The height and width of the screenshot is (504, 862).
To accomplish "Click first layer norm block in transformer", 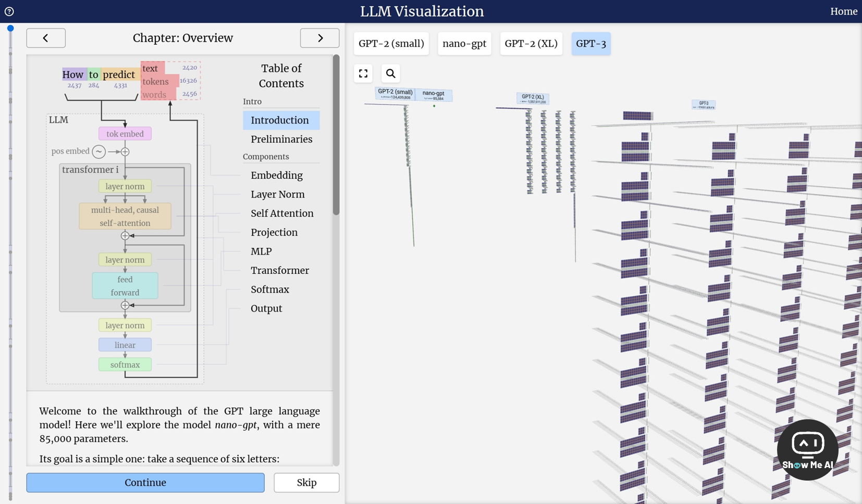I will (125, 186).
